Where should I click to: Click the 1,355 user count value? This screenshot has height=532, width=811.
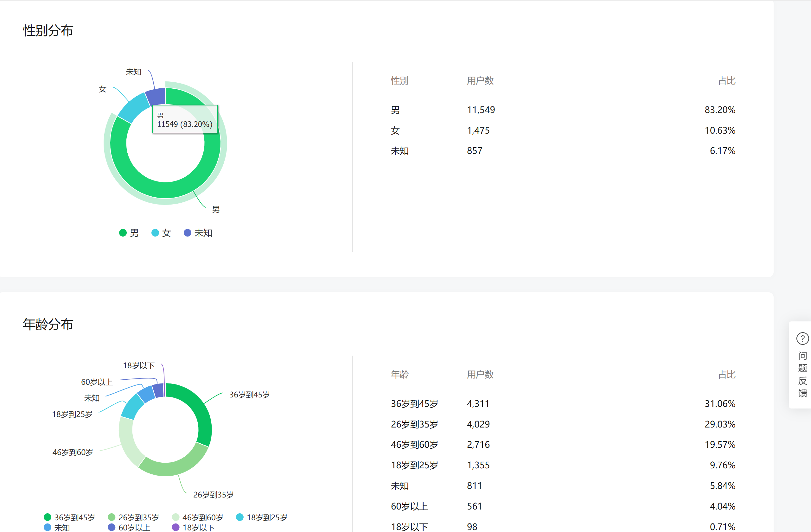478,465
